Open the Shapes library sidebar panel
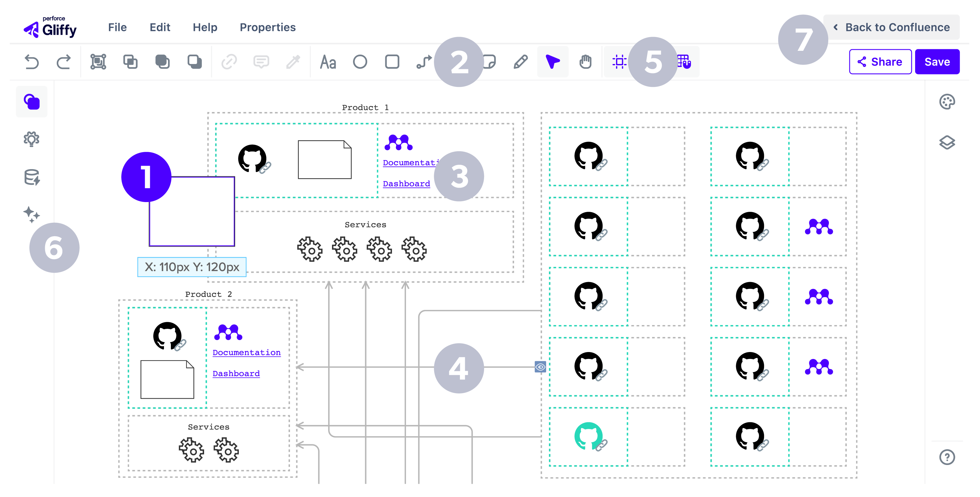The height and width of the screenshot is (497, 980). pos(32,102)
